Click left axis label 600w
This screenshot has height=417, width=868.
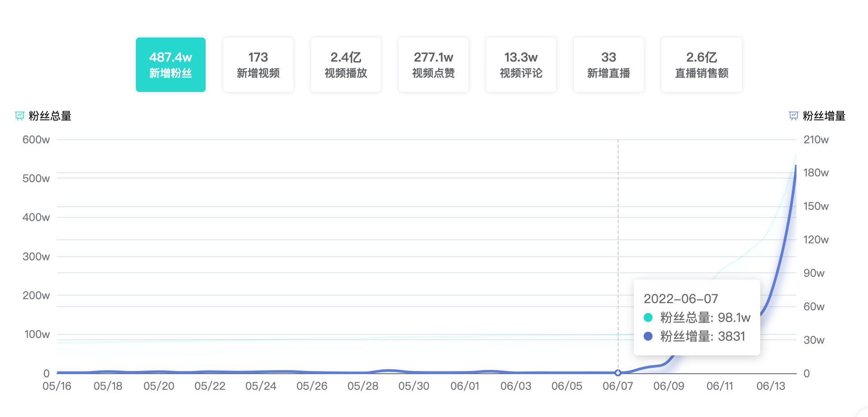point(36,140)
